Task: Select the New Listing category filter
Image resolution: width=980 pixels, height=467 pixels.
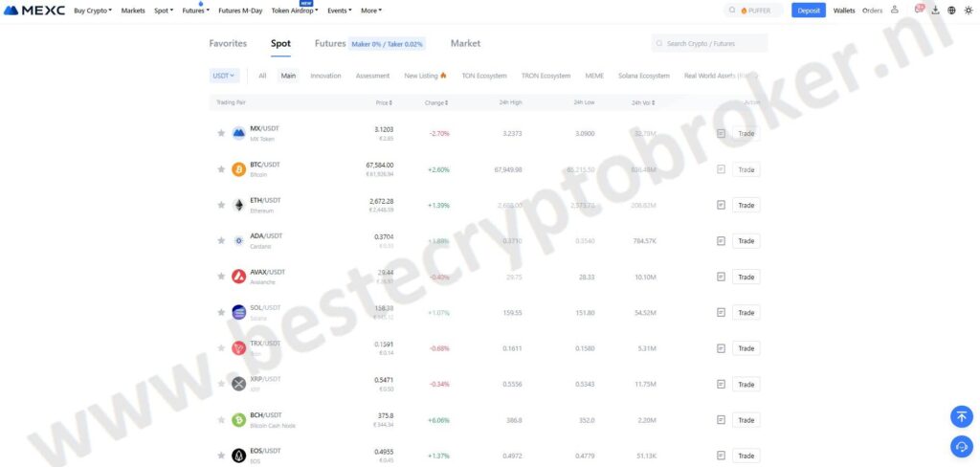Action: click(x=425, y=76)
